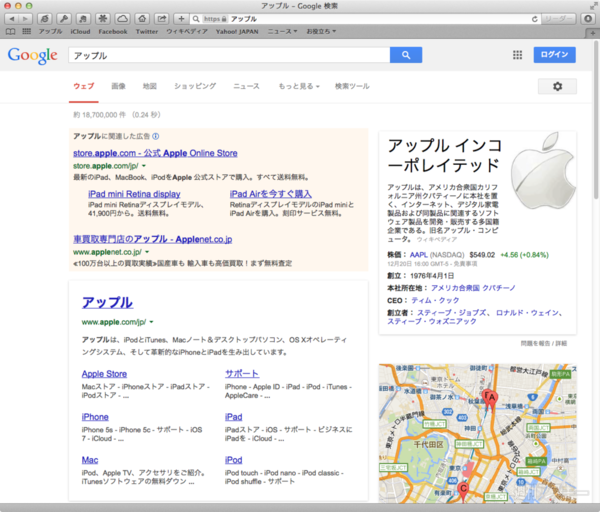Viewport: 600px width, 512px height.
Task: Click the blue Google search button
Action: coord(406,55)
